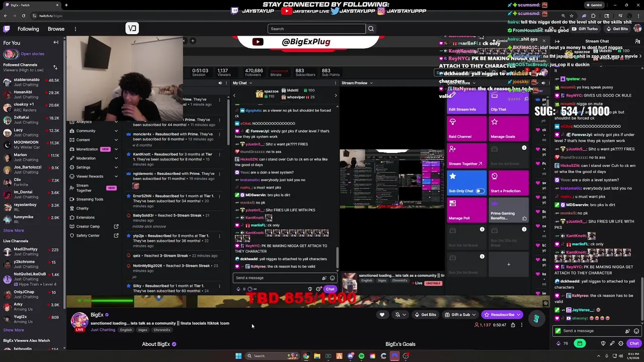Share the BigEx stream
This screenshot has height=362, width=644.
(513, 325)
